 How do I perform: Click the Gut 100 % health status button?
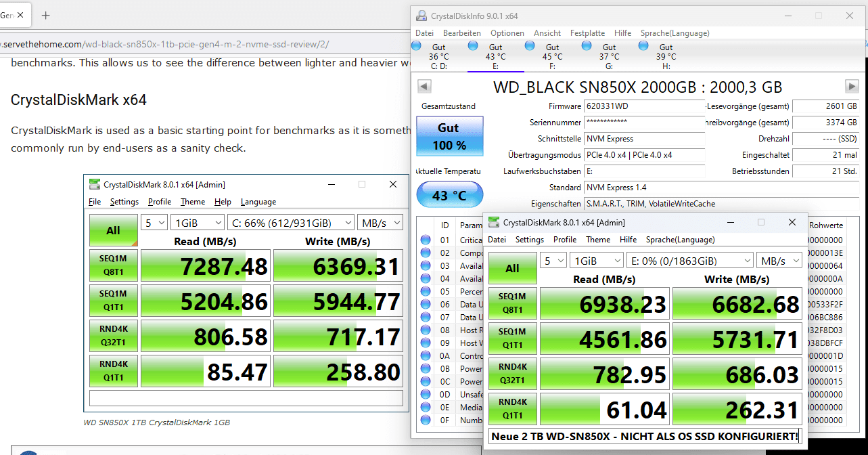pyautogui.click(x=450, y=136)
